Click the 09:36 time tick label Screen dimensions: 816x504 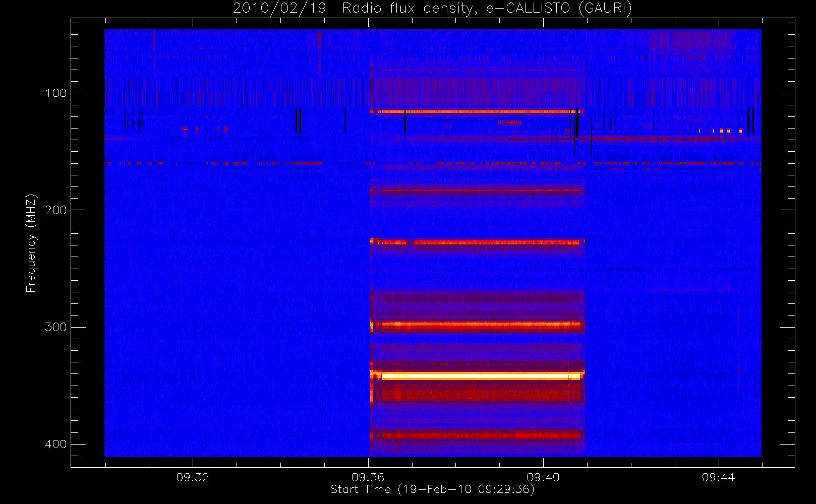point(368,477)
